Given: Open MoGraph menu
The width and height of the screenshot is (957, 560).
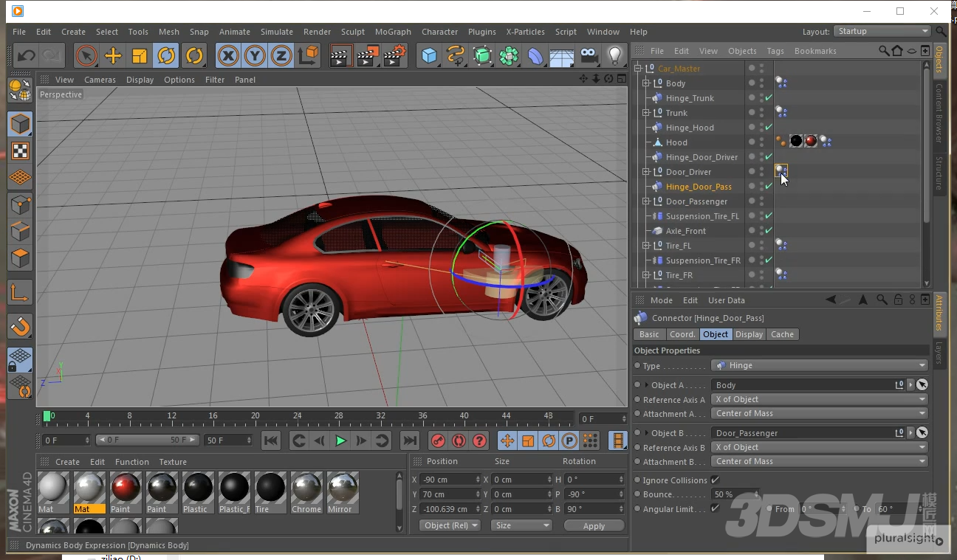Looking at the screenshot, I should [393, 32].
